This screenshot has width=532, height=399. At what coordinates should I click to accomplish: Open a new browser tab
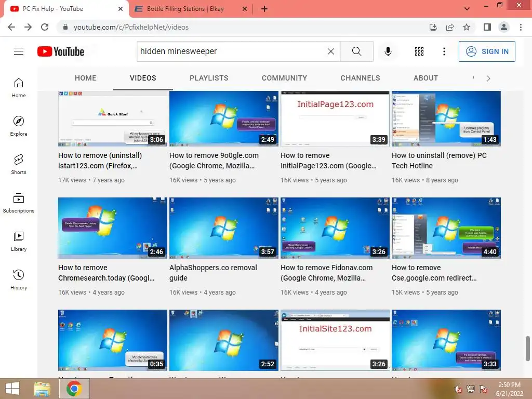click(264, 9)
